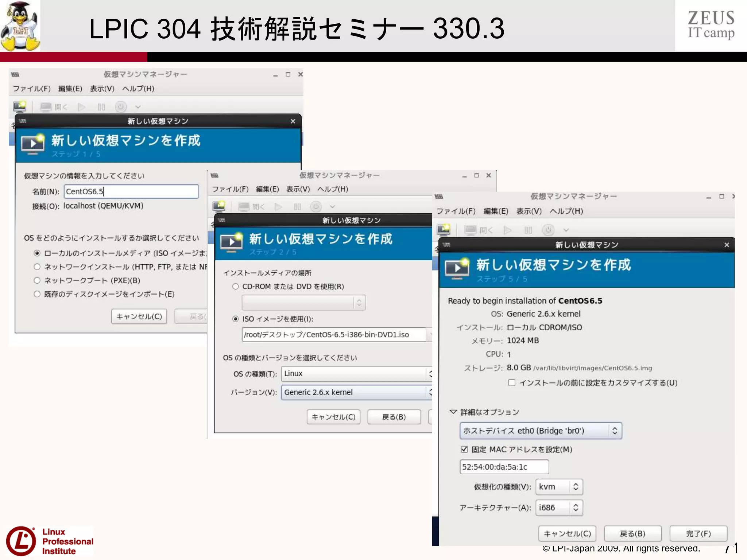
Task: Click wizard monitor icon in step 1 dialog
Action: pos(32,144)
